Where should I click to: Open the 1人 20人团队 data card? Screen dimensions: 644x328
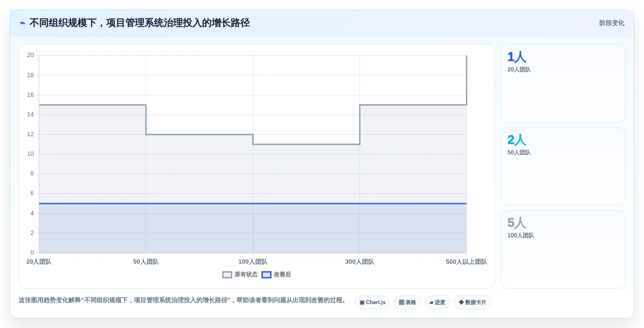click(563, 83)
